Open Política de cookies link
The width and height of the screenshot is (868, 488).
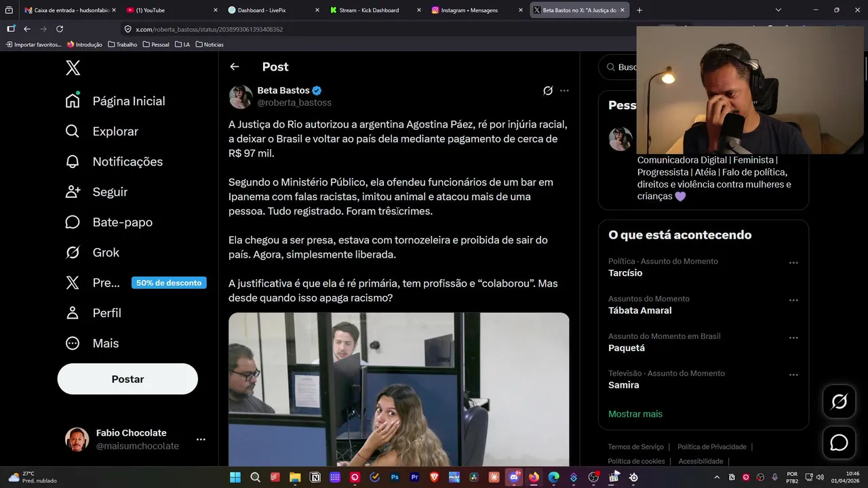(x=636, y=462)
